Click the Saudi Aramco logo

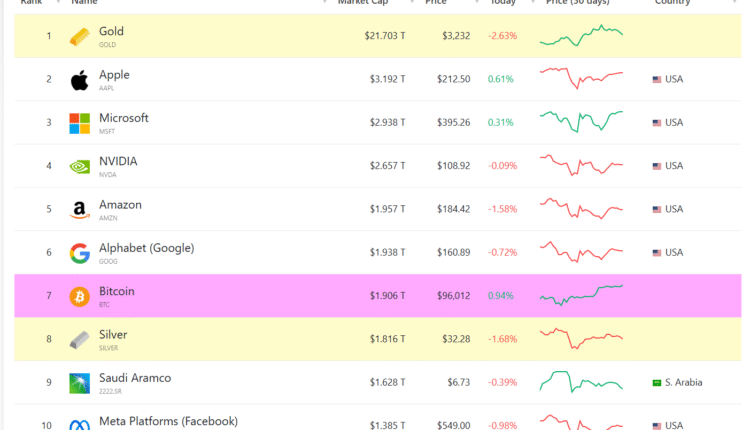pyautogui.click(x=79, y=383)
